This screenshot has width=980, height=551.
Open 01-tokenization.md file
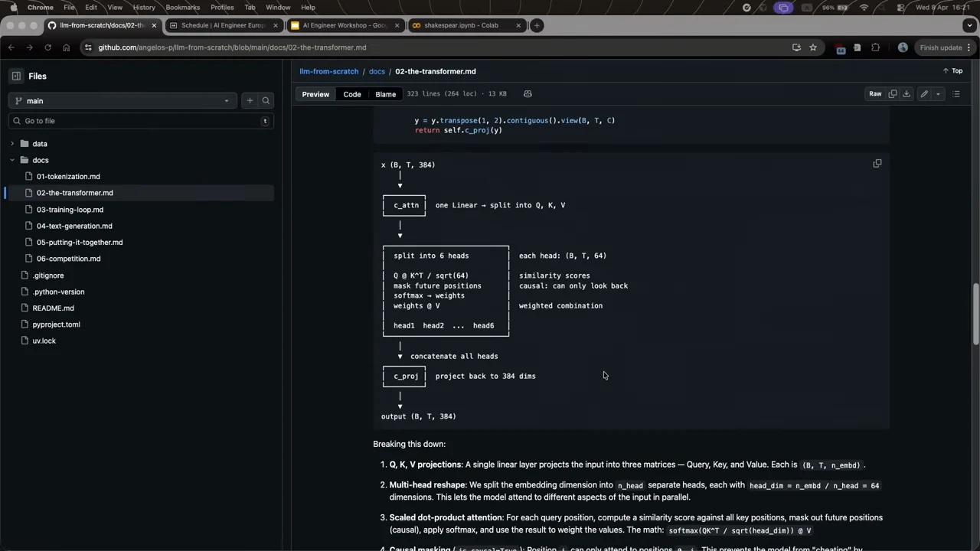pos(68,176)
